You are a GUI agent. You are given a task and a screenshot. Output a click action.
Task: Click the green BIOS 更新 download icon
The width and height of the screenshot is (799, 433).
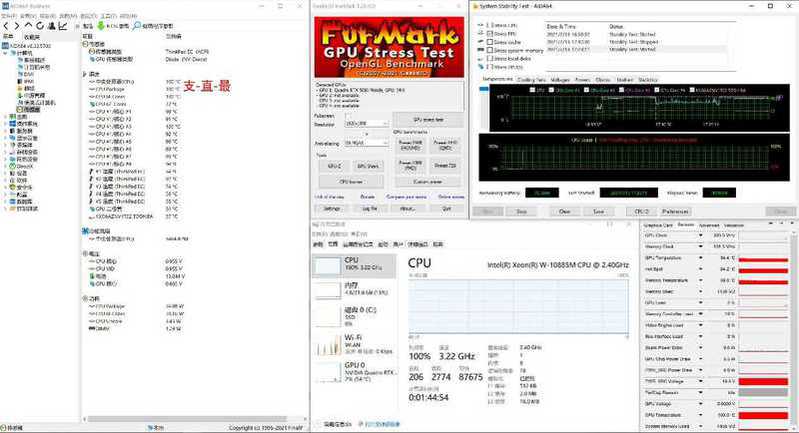click(x=100, y=25)
